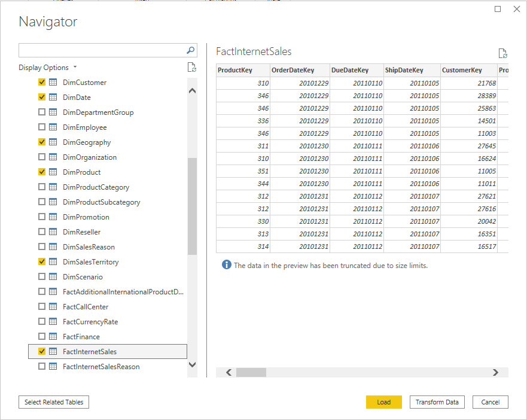Refresh the FactInternetSales preview using the icon
The width and height of the screenshot is (527, 420).
[502, 53]
